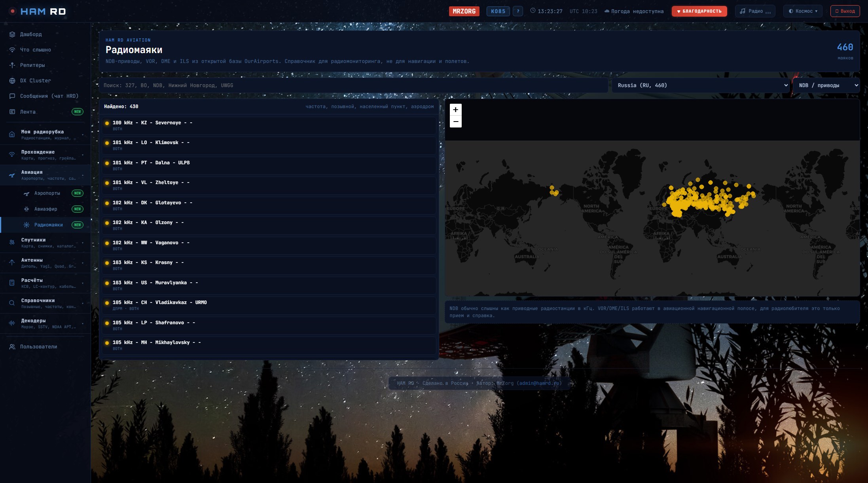
Task: Click the HAM RD red dot logo
Action: (13, 11)
